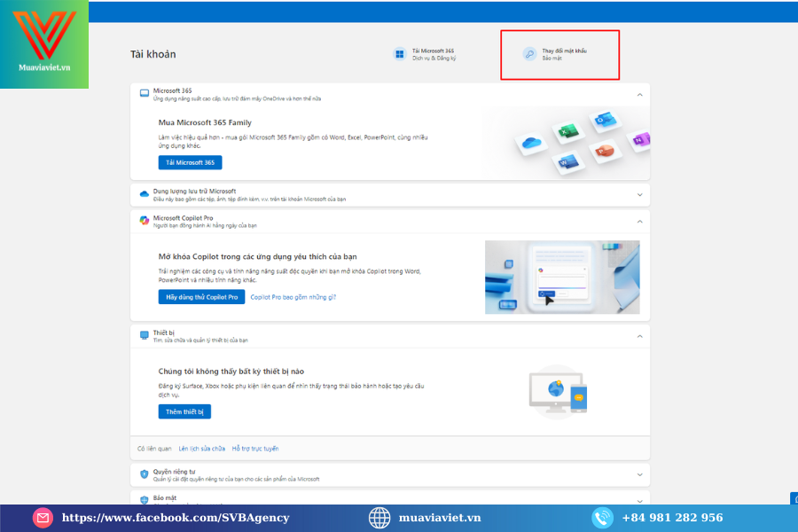Open Tải Microsoft 365 header shortcut
The image size is (798, 532).
(x=425, y=54)
